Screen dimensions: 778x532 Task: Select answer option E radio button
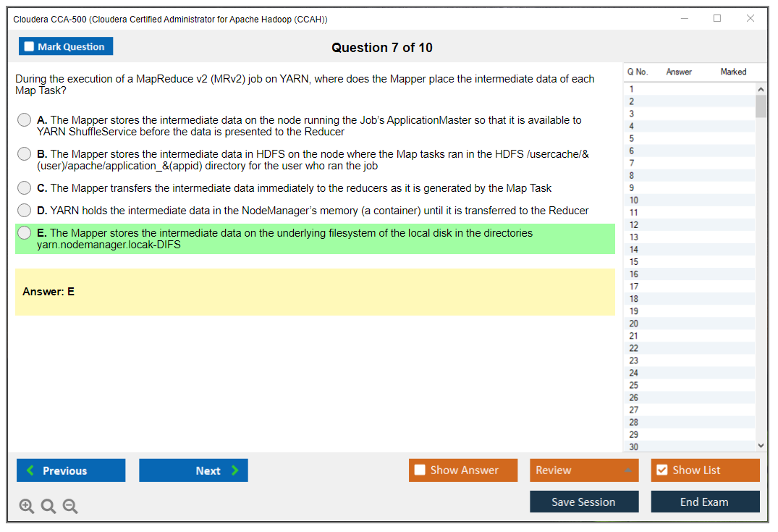(25, 233)
